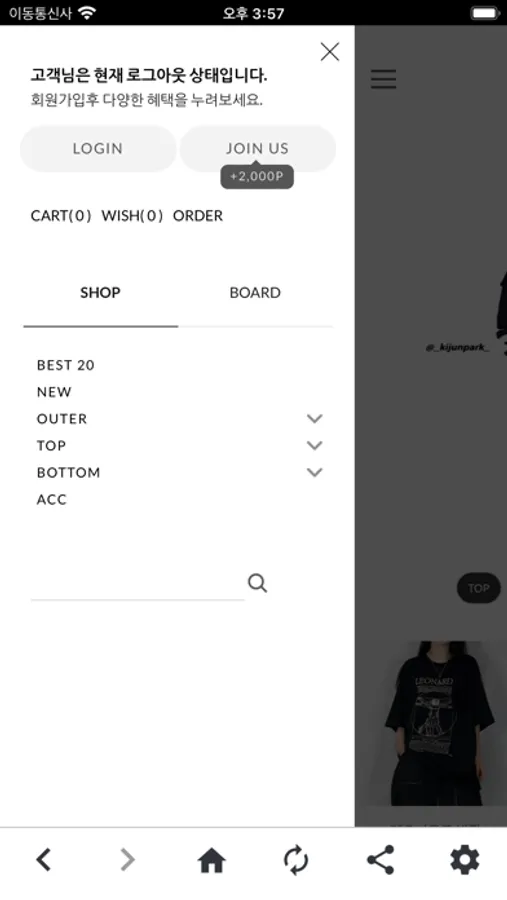Close the side menu with X icon
The height and width of the screenshot is (900, 507).
click(x=330, y=52)
